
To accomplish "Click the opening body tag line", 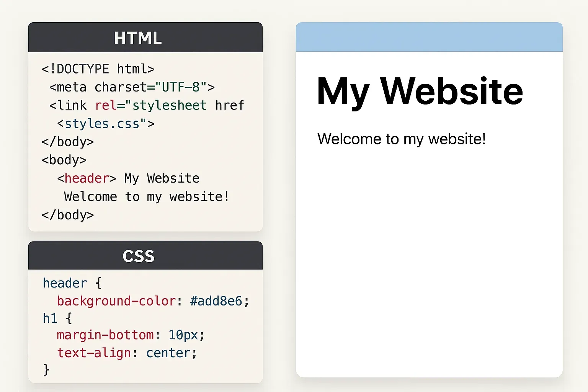I will 64,160.
